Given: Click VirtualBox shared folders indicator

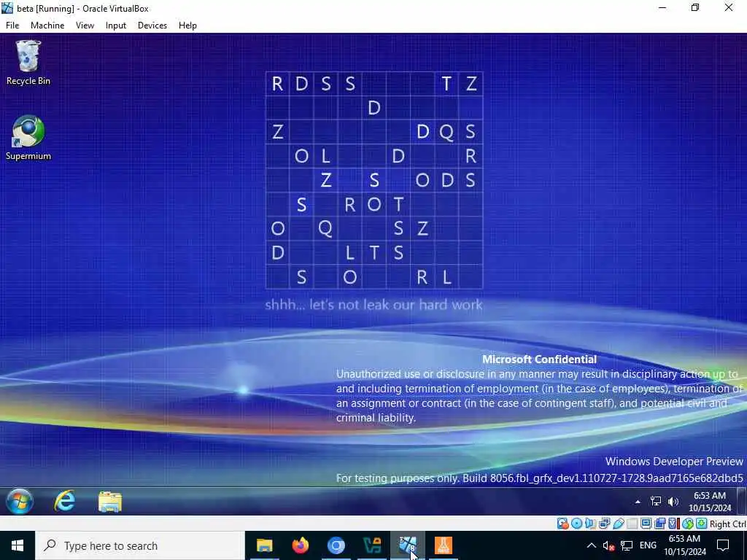Looking at the screenshot, I should point(632,524).
